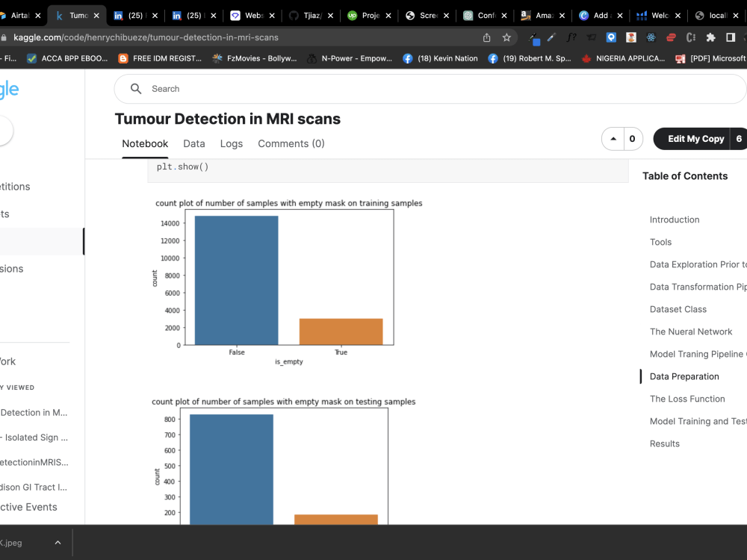Open the grey 'C' extension icon
Viewport: 747px width, 560px height.
(691, 37)
